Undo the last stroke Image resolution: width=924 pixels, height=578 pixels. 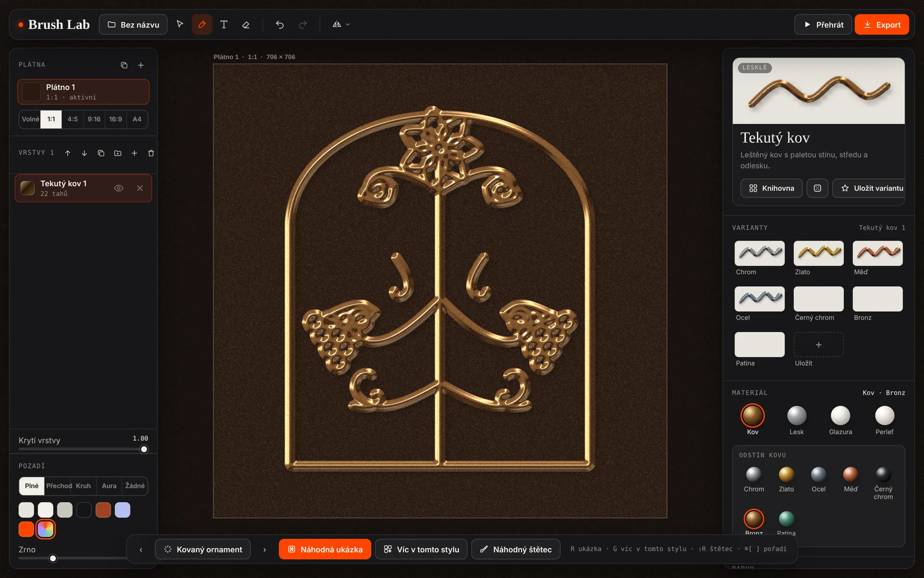click(280, 25)
